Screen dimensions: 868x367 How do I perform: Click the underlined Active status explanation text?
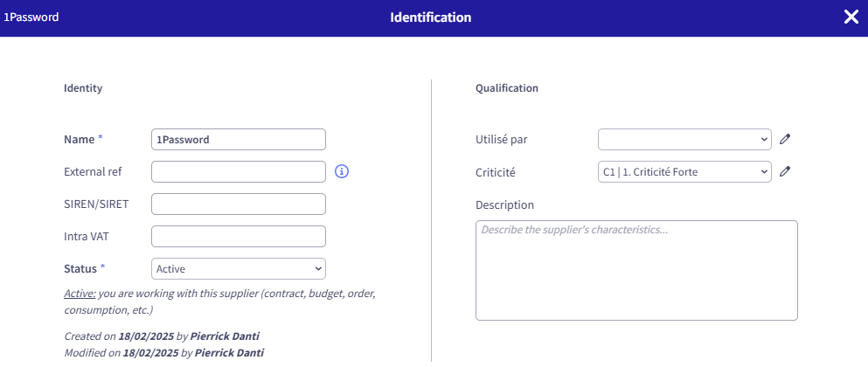point(80,294)
